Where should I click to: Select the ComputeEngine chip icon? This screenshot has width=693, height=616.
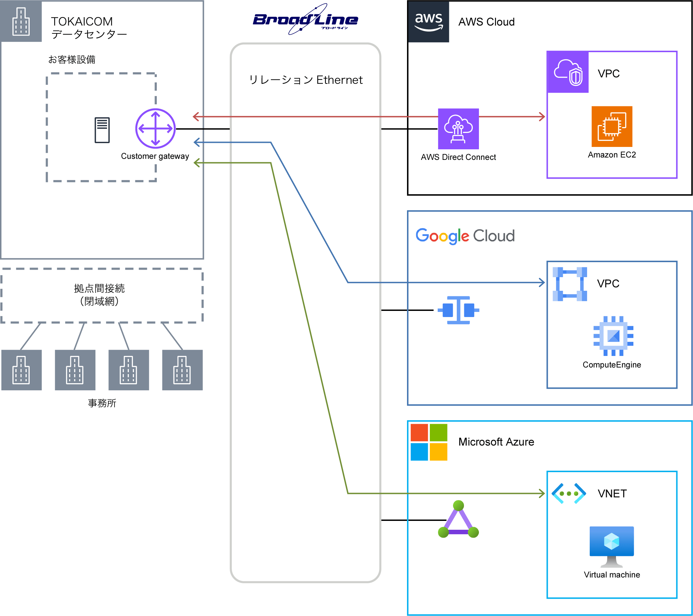tap(613, 336)
